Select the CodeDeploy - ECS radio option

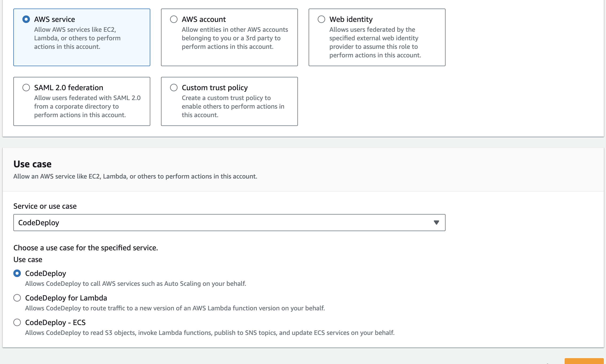(x=17, y=322)
